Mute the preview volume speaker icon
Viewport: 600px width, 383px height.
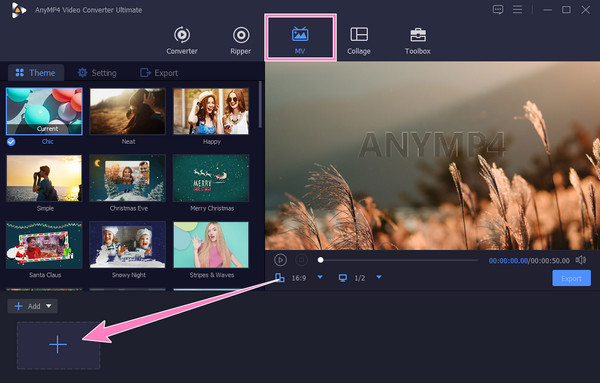[x=581, y=260]
